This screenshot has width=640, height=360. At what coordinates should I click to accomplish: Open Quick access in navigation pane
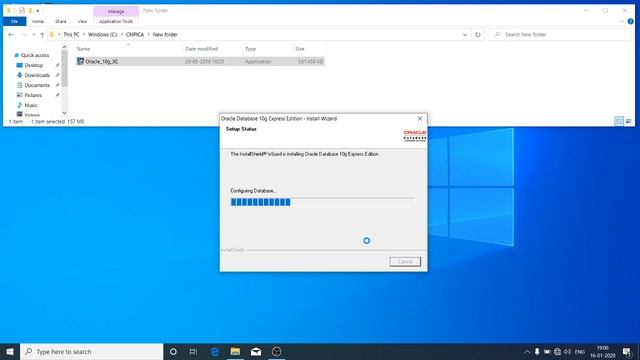click(35, 55)
